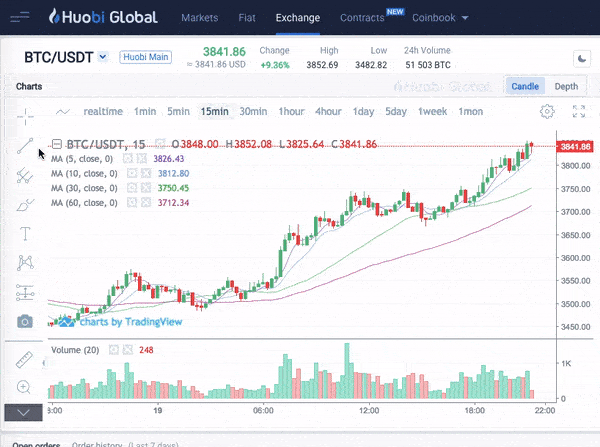
Task: Enter fullscreen chart mode icon
Action: 579,111
